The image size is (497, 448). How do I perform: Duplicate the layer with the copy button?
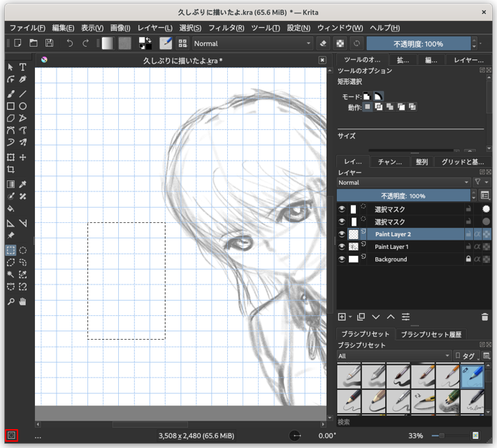tap(361, 317)
